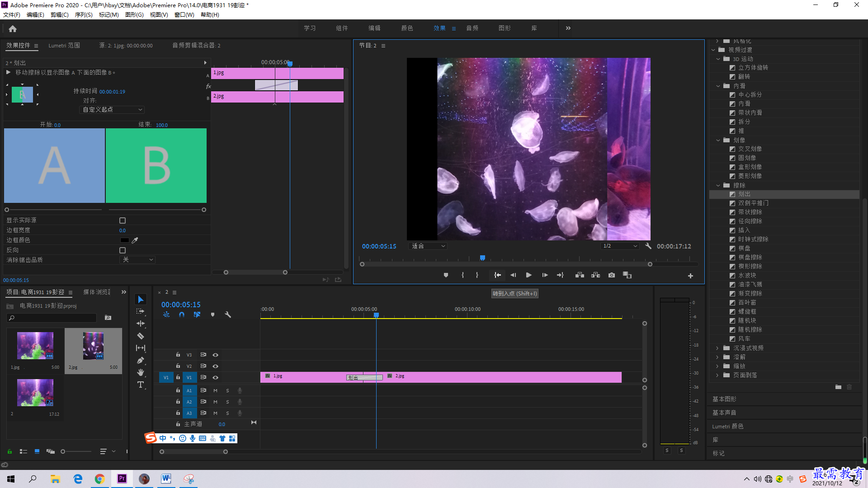Image resolution: width=868 pixels, height=488 pixels.
Task: Click the Extract button
Action: click(x=595, y=275)
